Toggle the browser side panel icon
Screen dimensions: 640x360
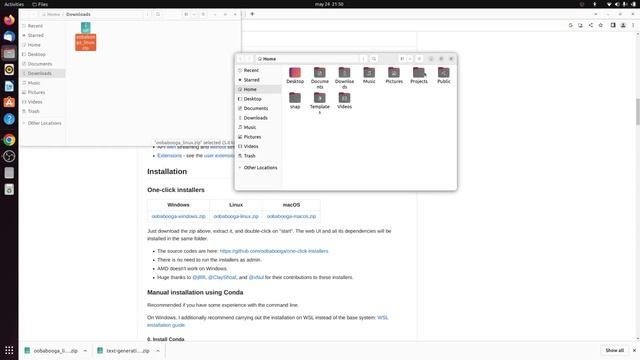[613, 25]
